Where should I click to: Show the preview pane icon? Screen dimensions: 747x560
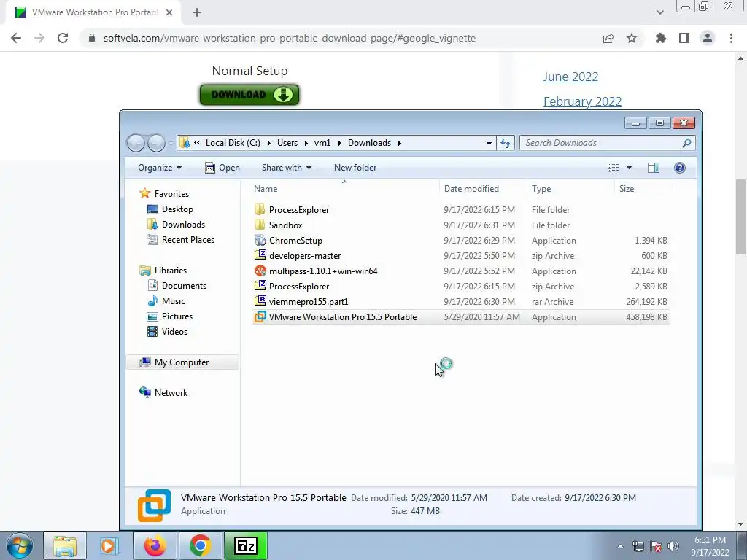[x=654, y=168]
